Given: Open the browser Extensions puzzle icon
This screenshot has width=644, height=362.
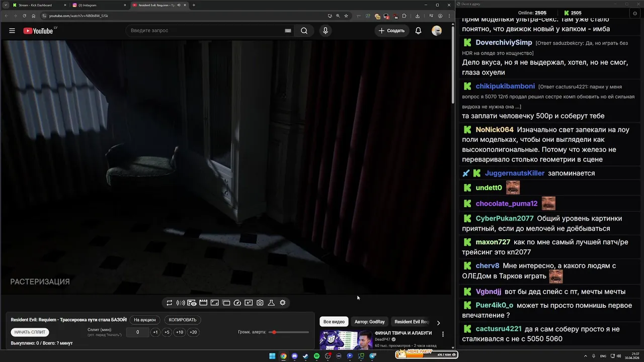Looking at the screenshot, I should (404, 16).
